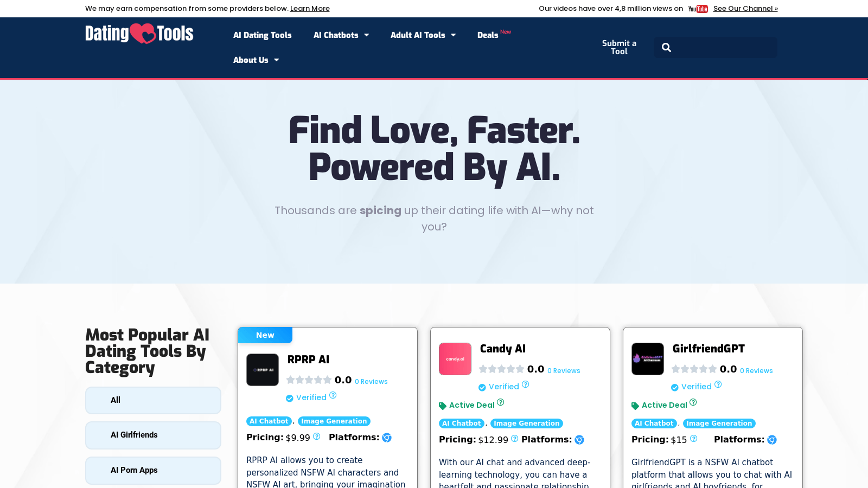Open See Our Channel link
Screen dimensions: 868x488
click(x=745, y=9)
